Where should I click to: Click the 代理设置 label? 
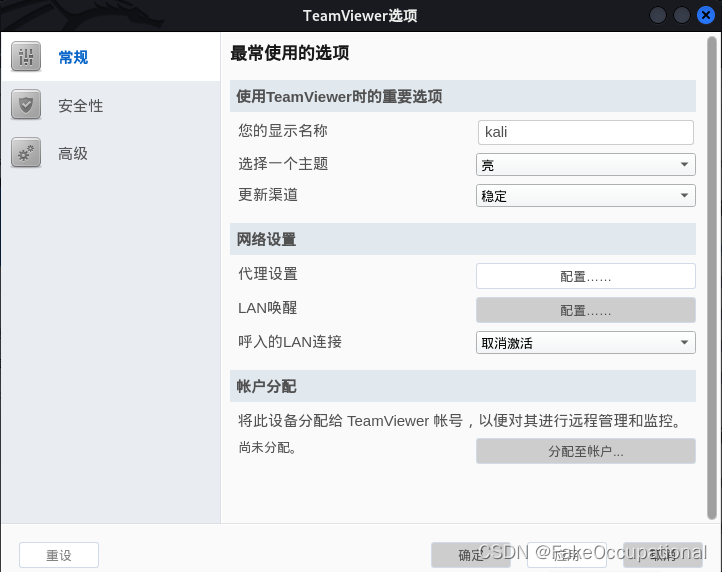pos(268,274)
